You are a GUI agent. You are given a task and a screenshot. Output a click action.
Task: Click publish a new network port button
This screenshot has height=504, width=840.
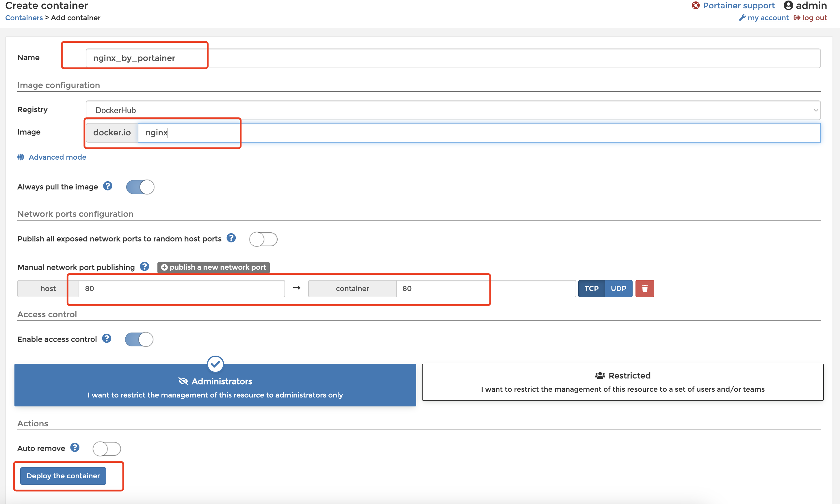tap(213, 268)
